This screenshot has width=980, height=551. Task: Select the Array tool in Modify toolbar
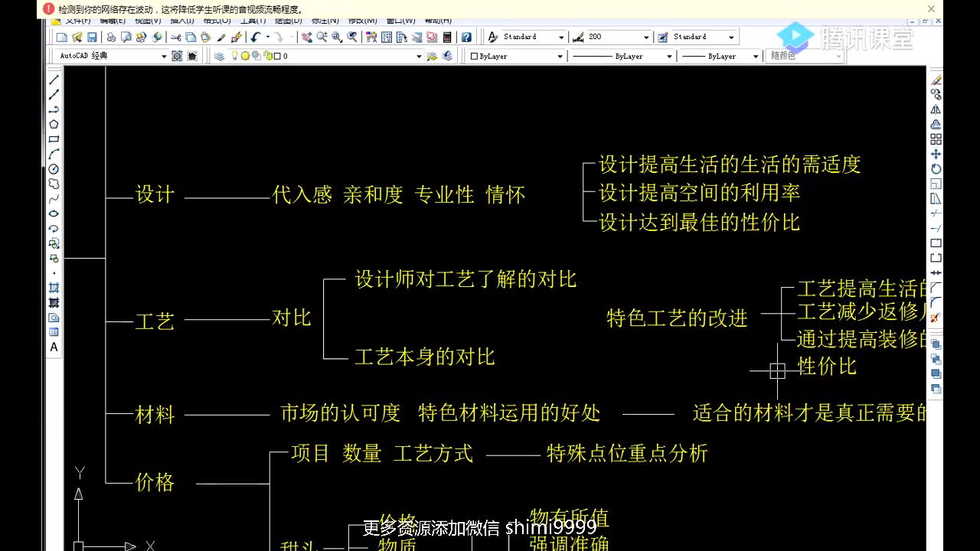pyautogui.click(x=936, y=139)
